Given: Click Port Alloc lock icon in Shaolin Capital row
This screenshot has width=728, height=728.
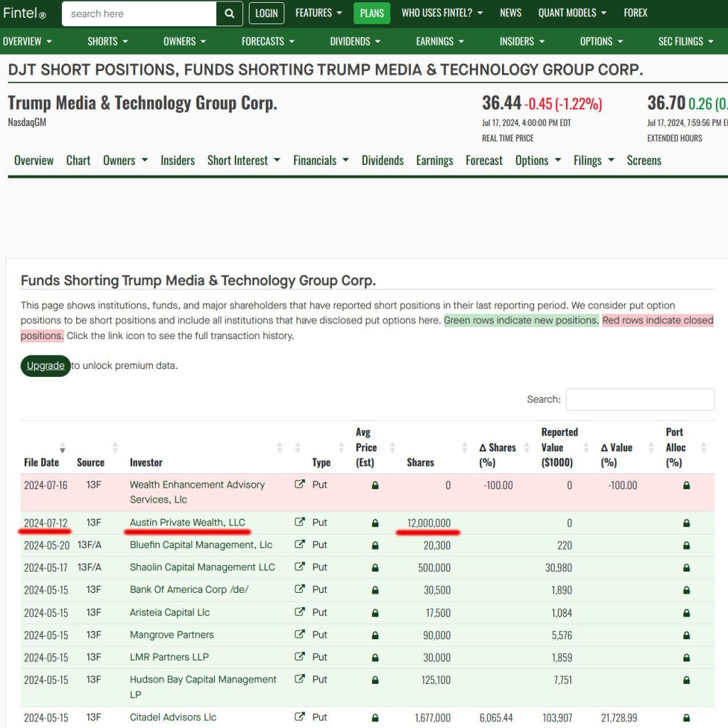Looking at the screenshot, I should click(686, 567).
